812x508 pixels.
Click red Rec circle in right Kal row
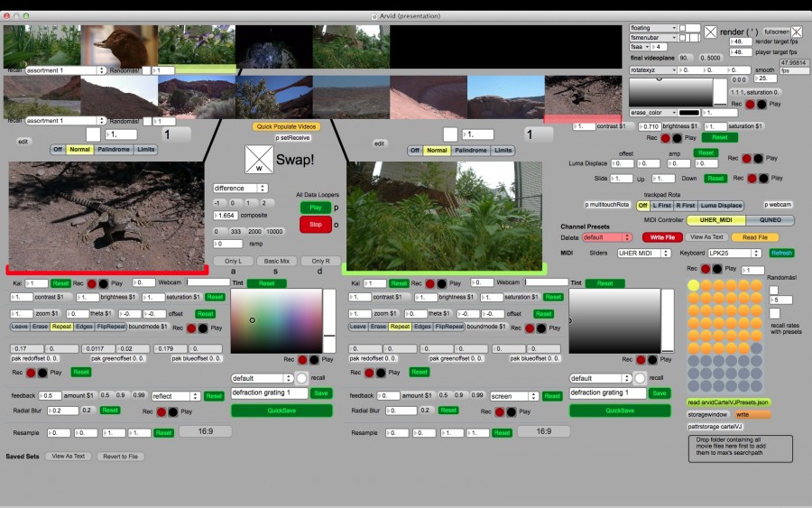429,283
